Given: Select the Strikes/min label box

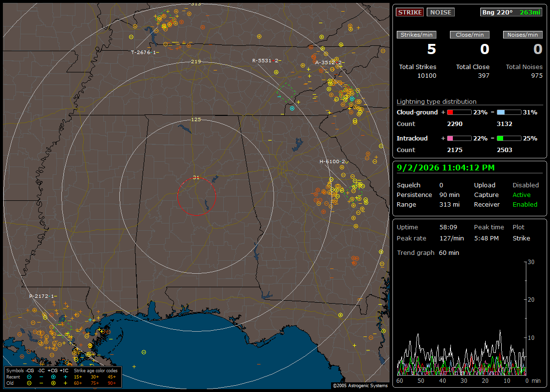Looking at the screenshot, I should pyautogui.click(x=416, y=35).
